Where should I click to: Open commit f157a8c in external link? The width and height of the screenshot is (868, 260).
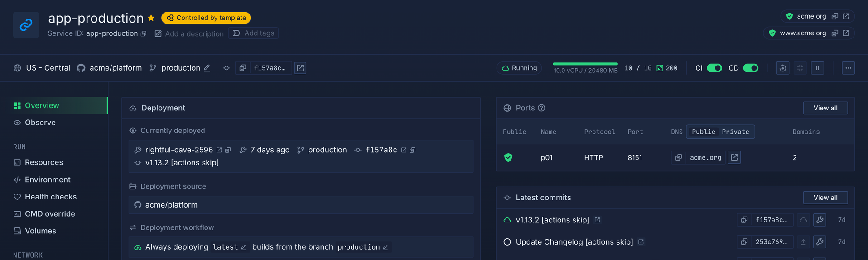pyautogui.click(x=300, y=68)
